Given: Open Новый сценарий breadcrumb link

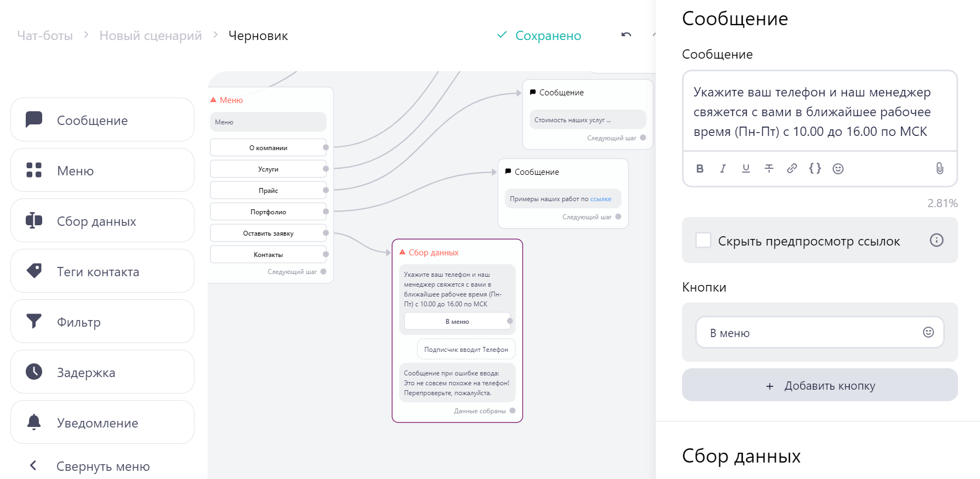Looking at the screenshot, I should (x=150, y=36).
